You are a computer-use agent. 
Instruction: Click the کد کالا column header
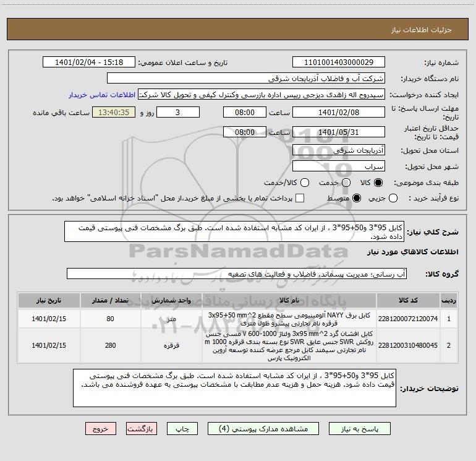(408, 300)
